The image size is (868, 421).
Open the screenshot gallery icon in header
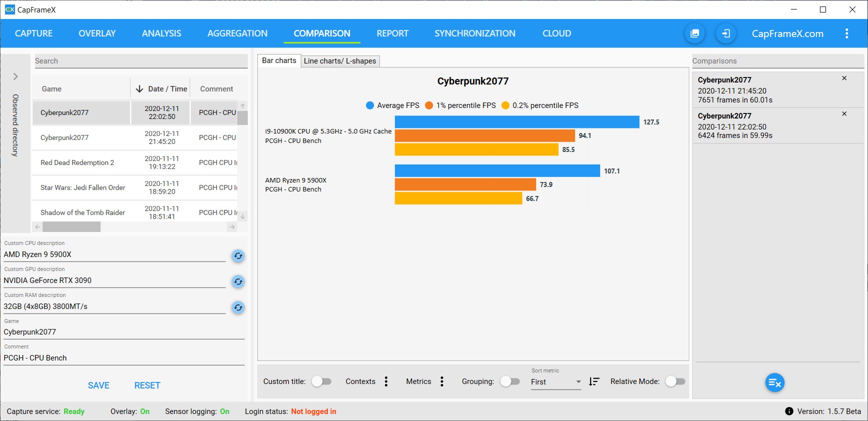point(695,33)
